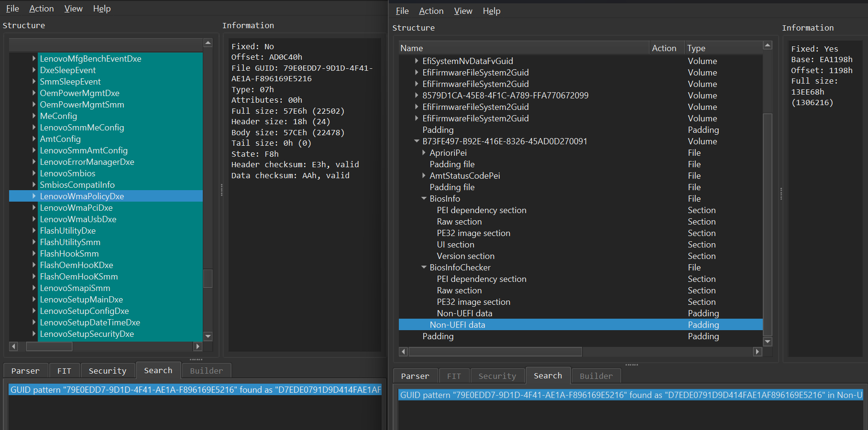Open the FIT tab in left window
Viewport: 868px width, 430px height.
pos(64,371)
